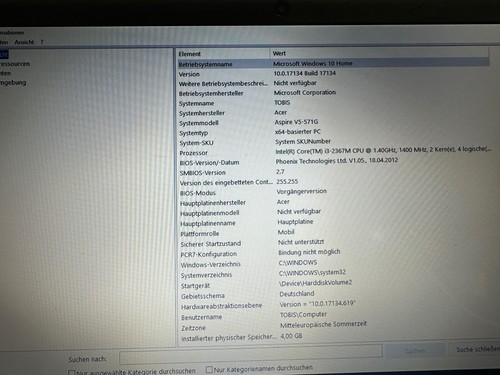The width and height of the screenshot is (500, 375).
Task: Select 'Installierter physischer Speicher' row
Action: pyautogui.click(x=333, y=337)
